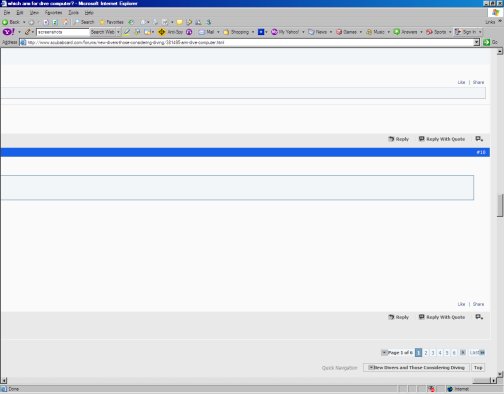Expand the News dropdown arrow
The image size is (504, 394).
(331, 32)
